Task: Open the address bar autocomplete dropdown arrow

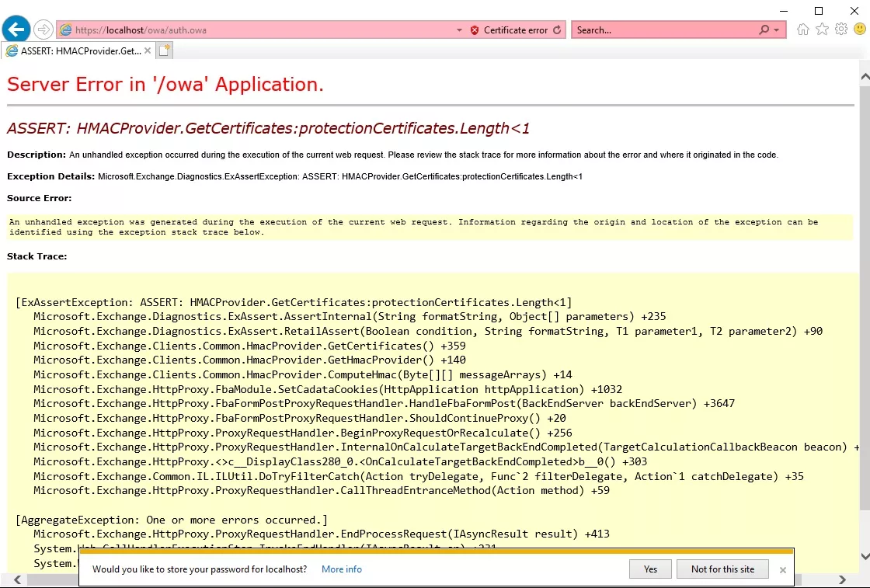Action: (x=459, y=30)
